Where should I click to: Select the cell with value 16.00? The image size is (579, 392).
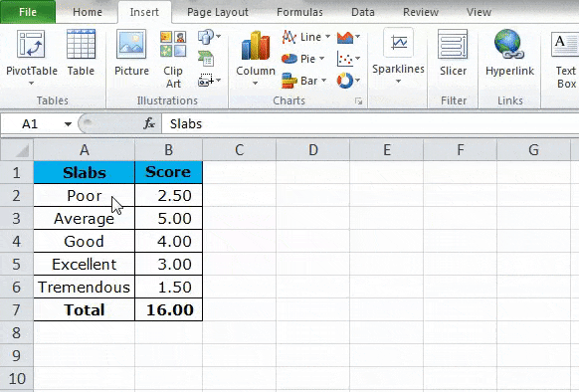click(168, 309)
